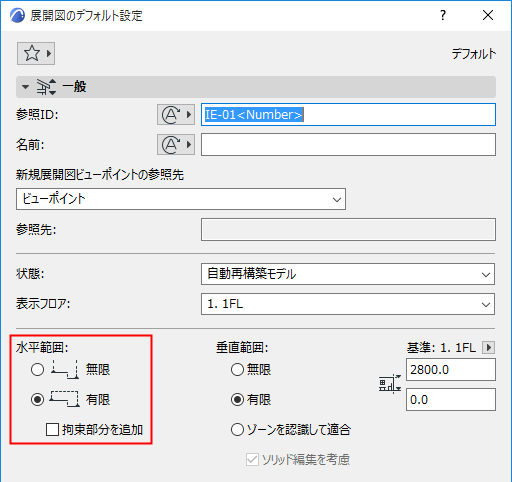Click the vertical height limits icon
This screenshot has height=482, width=512.
[x=390, y=384]
